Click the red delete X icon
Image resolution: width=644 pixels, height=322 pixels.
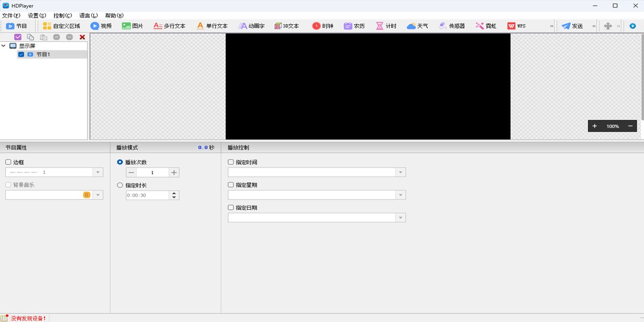[82, 37]
